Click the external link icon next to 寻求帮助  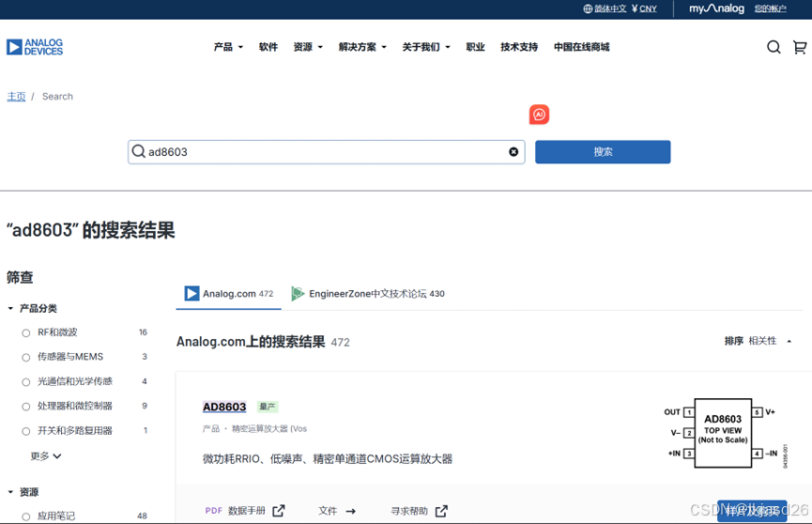(x=441, y=511)
